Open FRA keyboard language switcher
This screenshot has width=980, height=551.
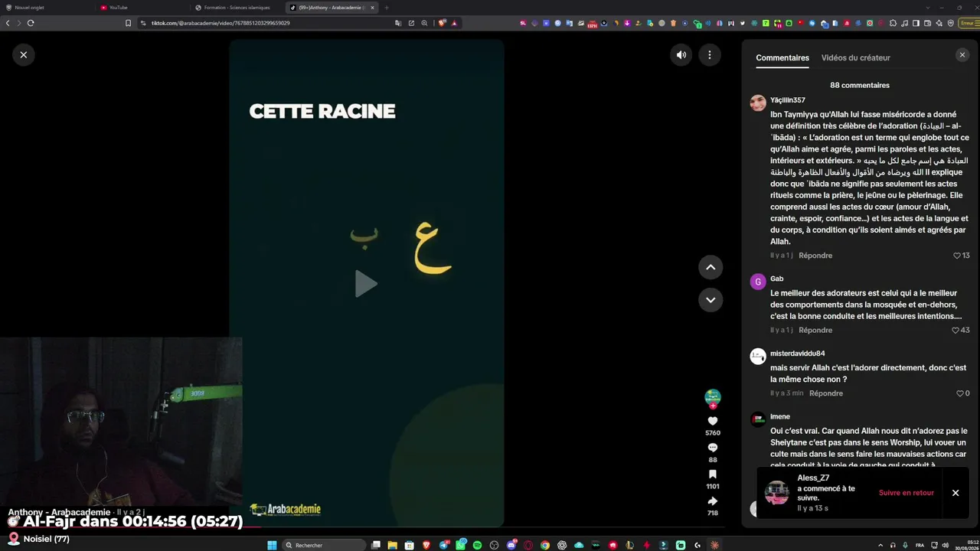coord(920,545)
